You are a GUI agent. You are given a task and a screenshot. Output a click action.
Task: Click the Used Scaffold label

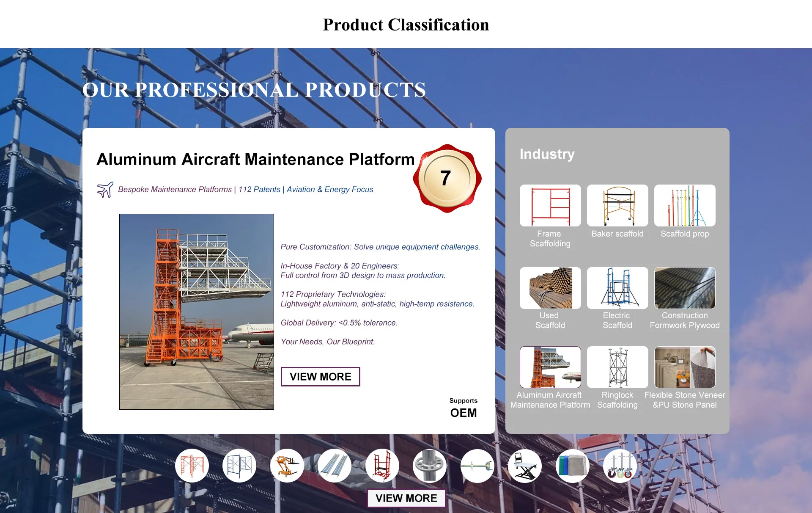[550, 320]
